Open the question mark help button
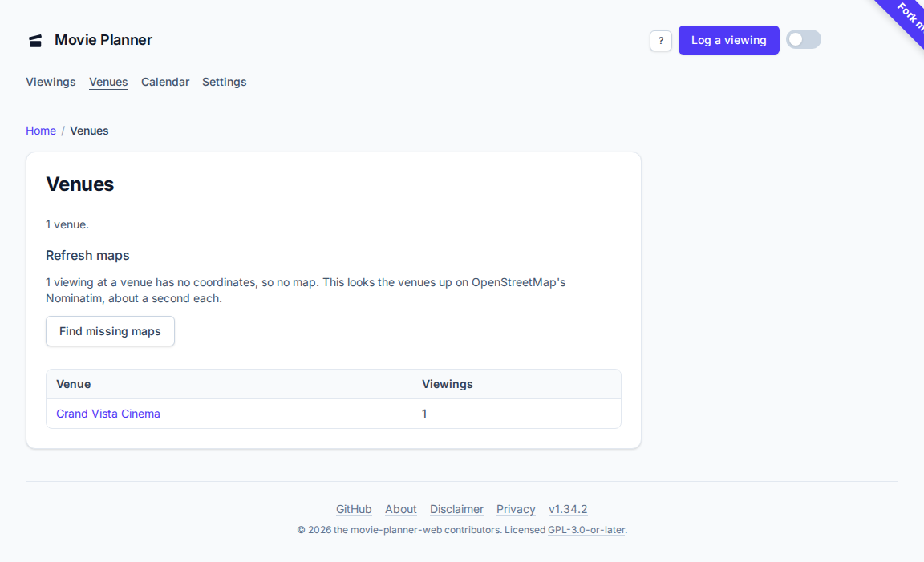924x562 pixels. [661, 41]
